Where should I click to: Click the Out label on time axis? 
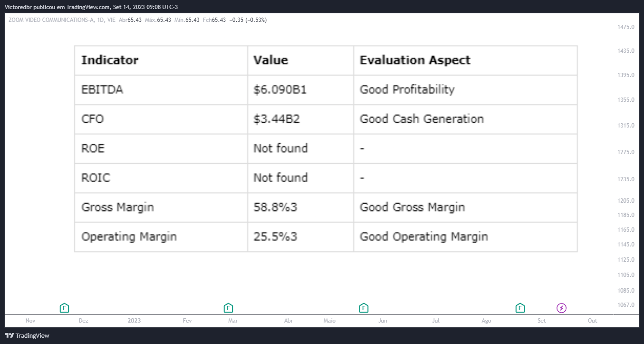[592, 321]
